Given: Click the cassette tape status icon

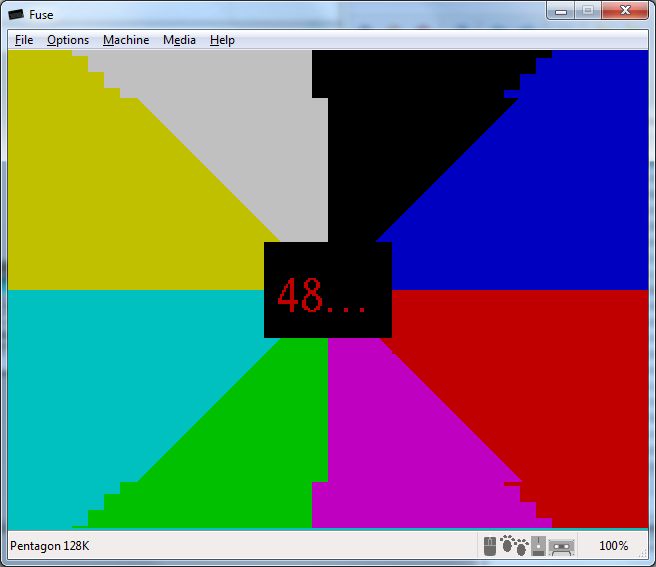Looking at the screenshot, I should click(561, 547).
